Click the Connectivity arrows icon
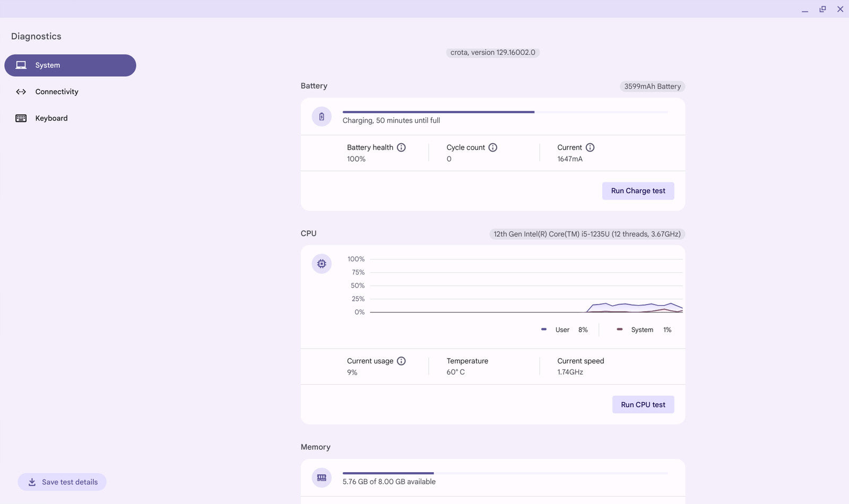The height and width of the screenshot is (504, 849). click(x=21, y=92)
